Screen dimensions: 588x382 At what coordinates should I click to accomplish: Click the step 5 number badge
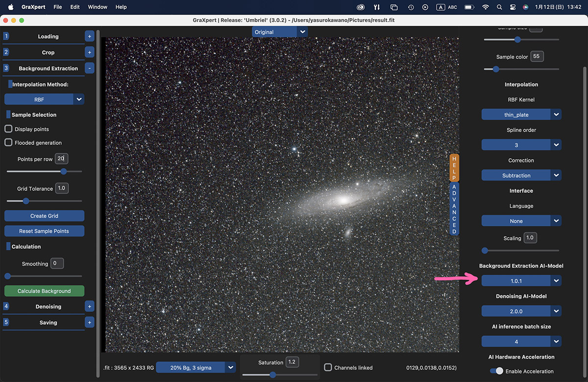[6, 322]
